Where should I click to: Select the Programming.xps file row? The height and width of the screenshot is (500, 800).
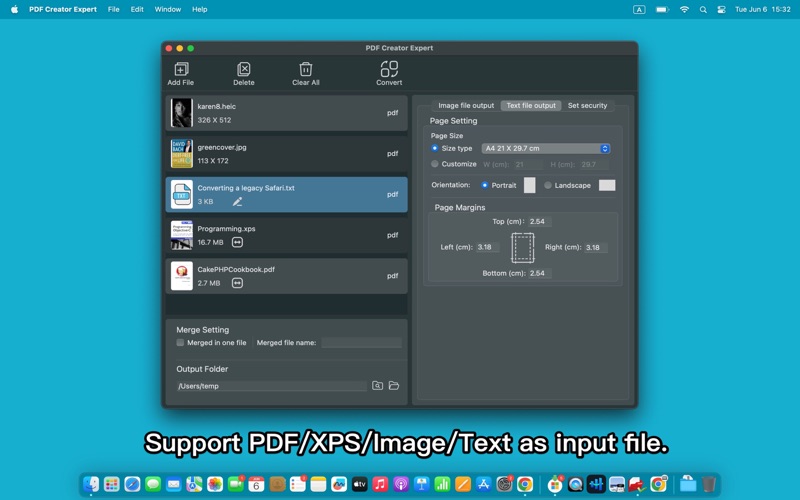click(x=287, y=235)
